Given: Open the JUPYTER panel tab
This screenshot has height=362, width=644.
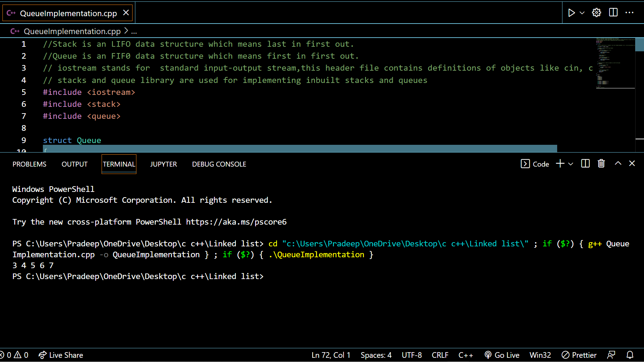Looking at the screenshot, I should pyautogui.click(x=163, y=164).
